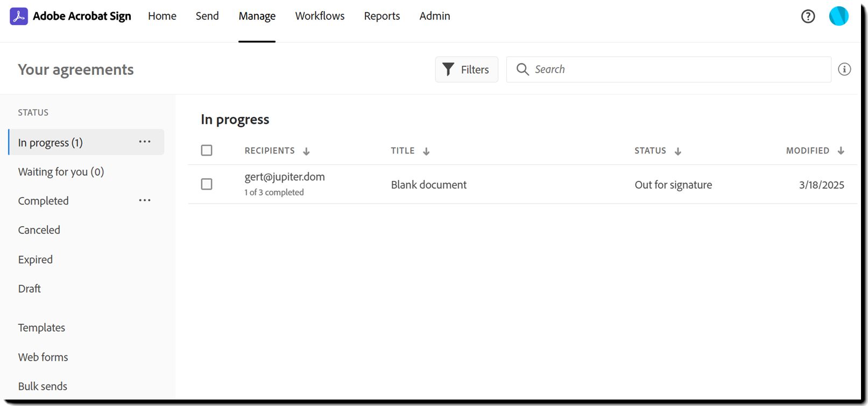Open the Filters button
The height and width of the screenshot is (406, 868).
click(x=467, y=69)
